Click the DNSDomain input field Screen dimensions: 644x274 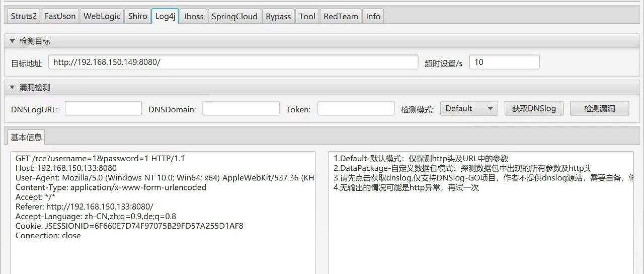pyautogui.click(x=241, y=108)
